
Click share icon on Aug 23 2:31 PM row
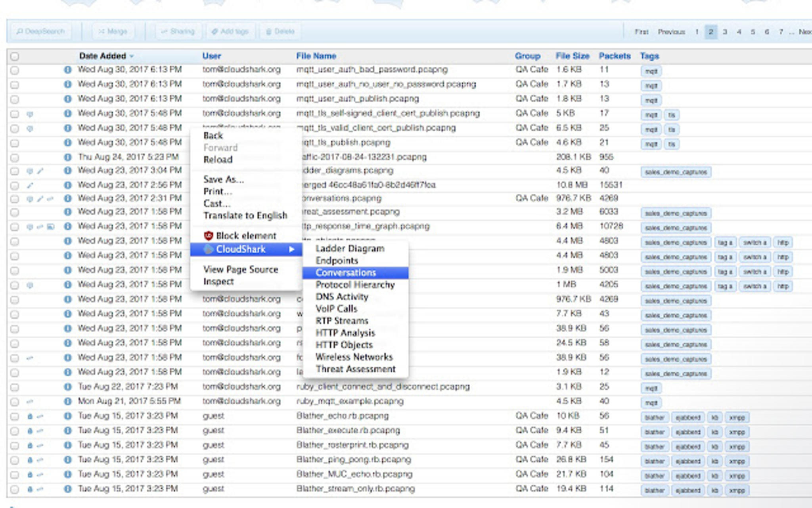pyautogui.click(x=50, y=199)
